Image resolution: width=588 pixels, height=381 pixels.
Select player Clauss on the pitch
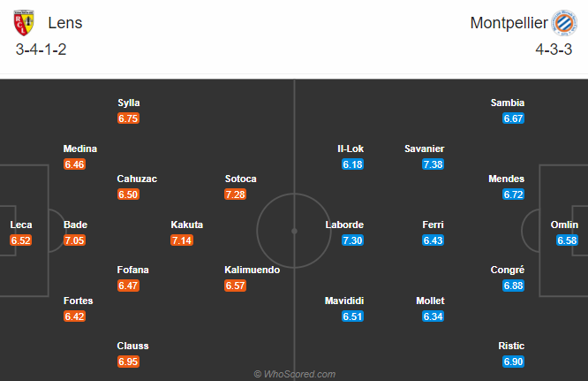click(x=132, y=346)
